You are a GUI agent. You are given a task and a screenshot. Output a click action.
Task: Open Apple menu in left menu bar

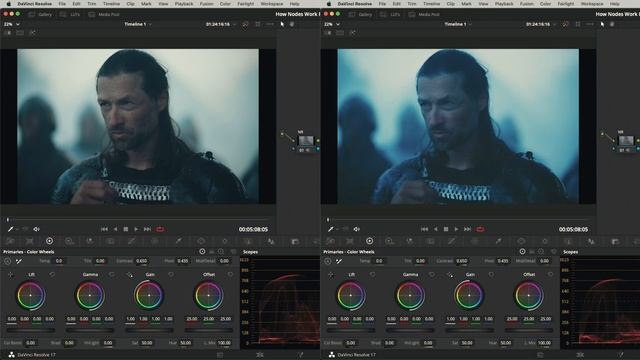click(x=8, y=4)
